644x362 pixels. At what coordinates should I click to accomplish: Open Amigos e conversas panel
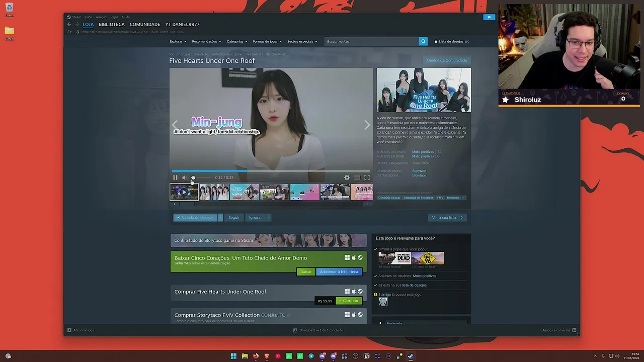click(x=559, y=330)
